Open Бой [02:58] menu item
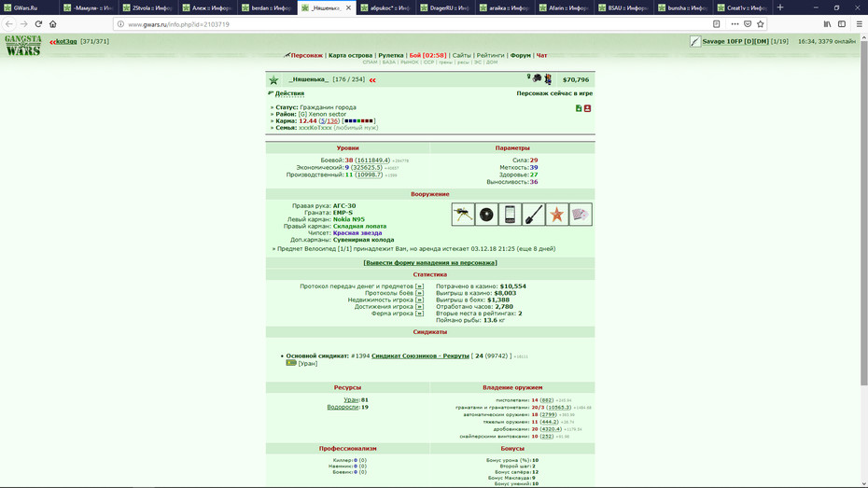Viewport: 868px width, 488px height. pyautogui.click(x=427, y=55)
